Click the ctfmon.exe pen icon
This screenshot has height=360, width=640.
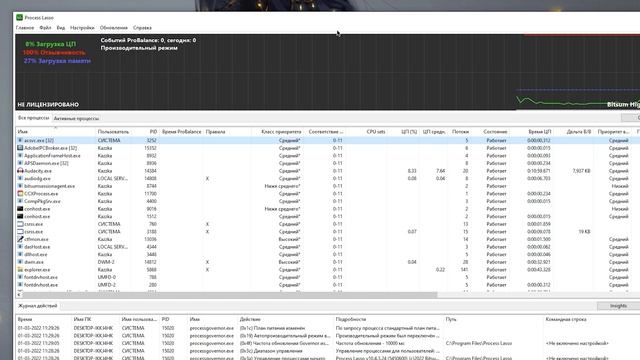pos(20,239)
